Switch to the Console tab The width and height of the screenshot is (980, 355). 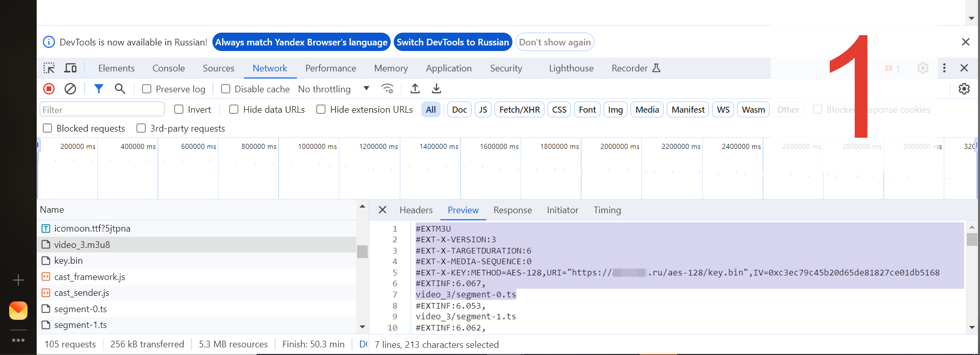(169, 68)
